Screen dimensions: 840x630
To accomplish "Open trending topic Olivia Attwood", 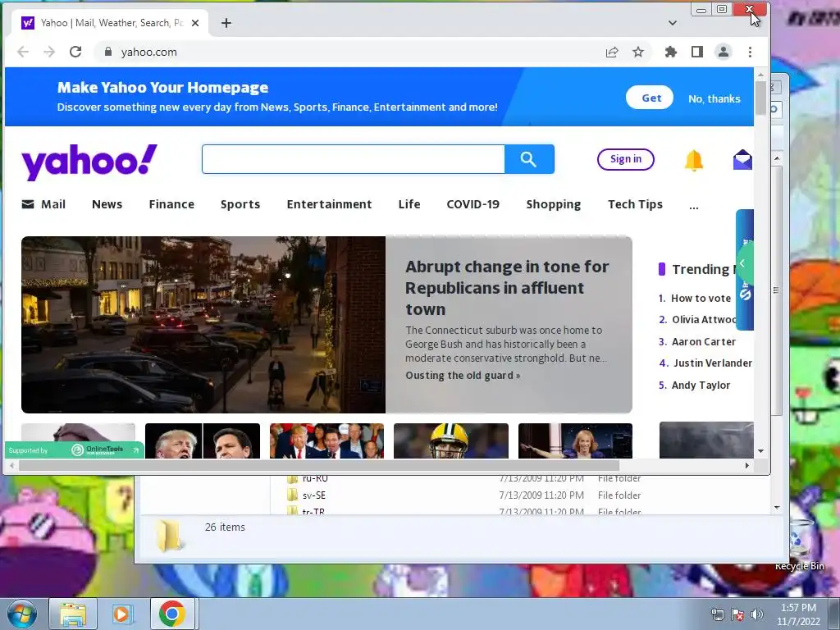I will point(704,320).
